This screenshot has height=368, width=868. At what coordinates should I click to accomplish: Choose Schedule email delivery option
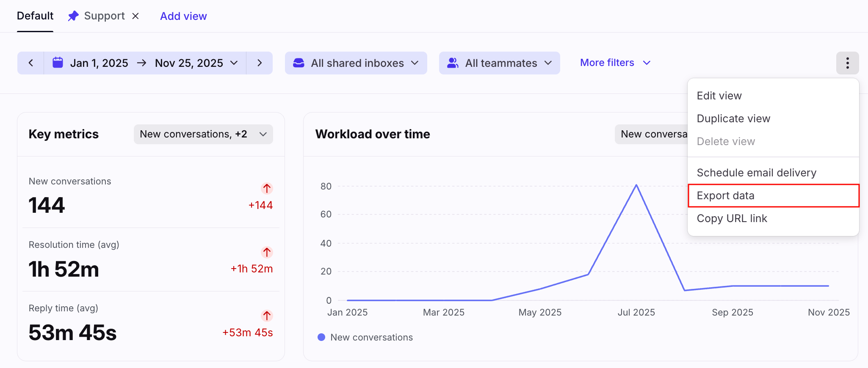click(756, 173)
